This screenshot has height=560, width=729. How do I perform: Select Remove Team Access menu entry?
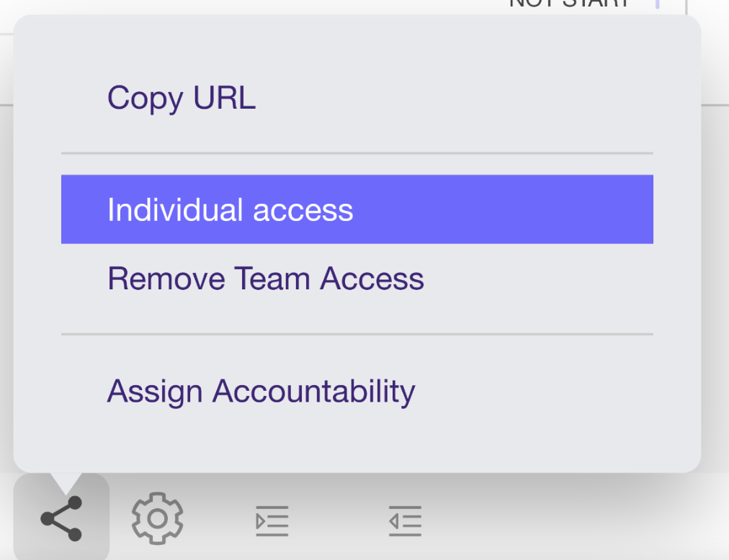pyautogui.click(x=266, y=279)
